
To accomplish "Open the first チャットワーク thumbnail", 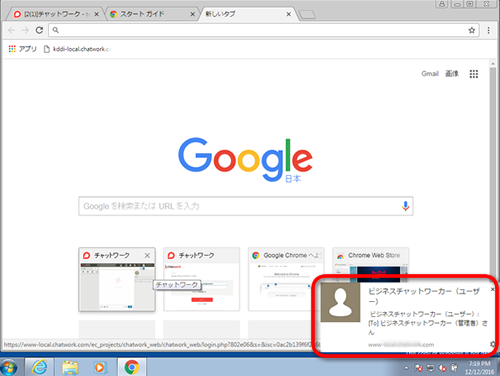I will [117, 279].
